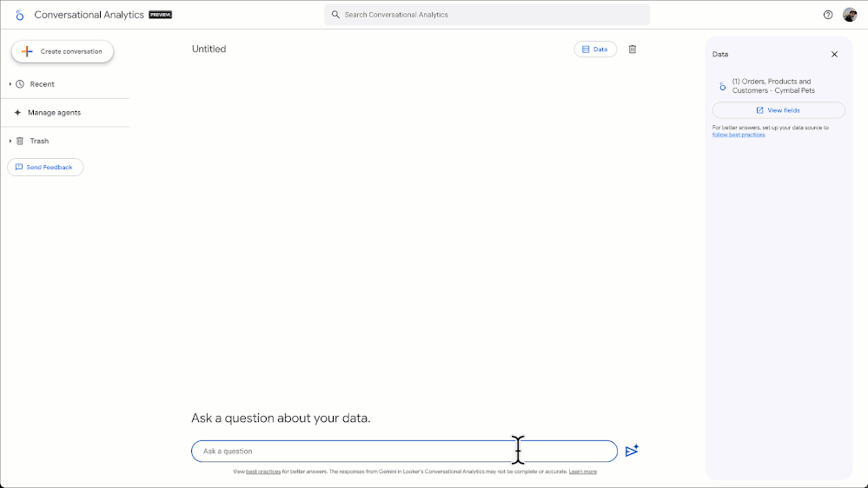This screenshot has height=488, width=868.
Task: Click Send Feedback button
Action: click(45, 167)
